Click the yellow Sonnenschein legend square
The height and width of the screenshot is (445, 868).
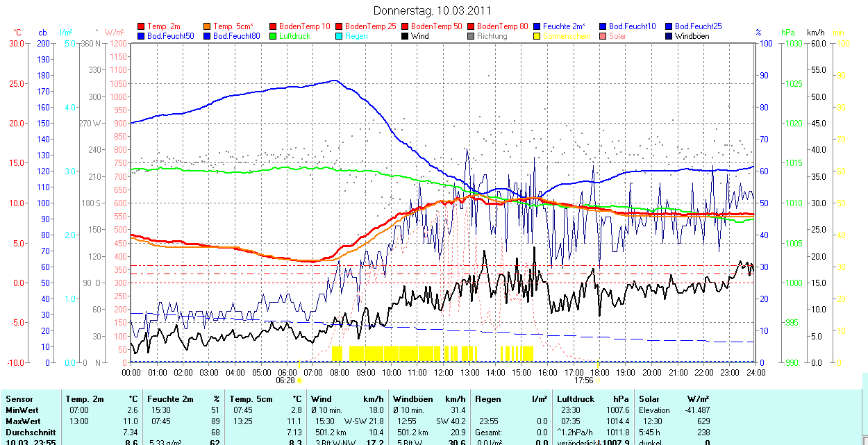coord(537,35)
